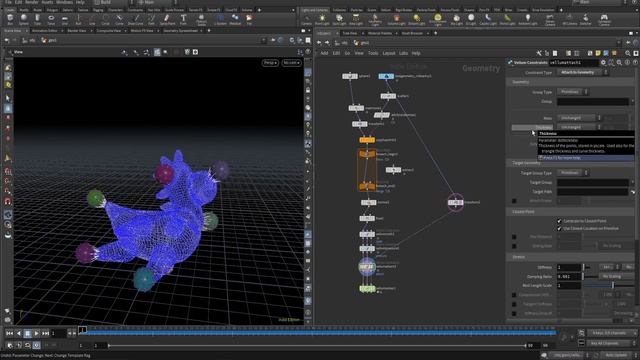
Task: Open the Group field dropdown arrow
Action: [632, 101]
